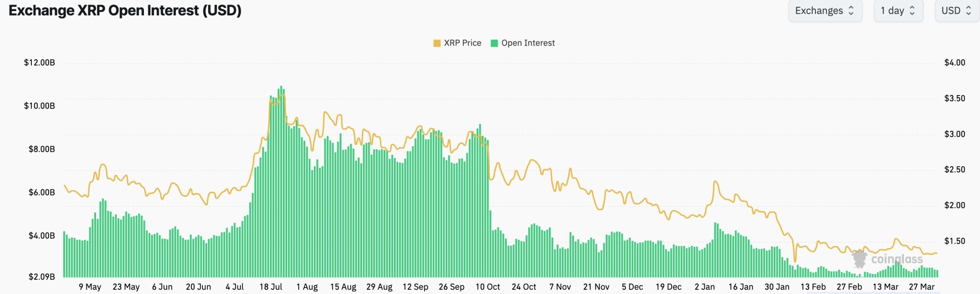Toggle the Open Interest bars via its legend
The width and height of the screenshot is (980, 294).
point(523,43)
